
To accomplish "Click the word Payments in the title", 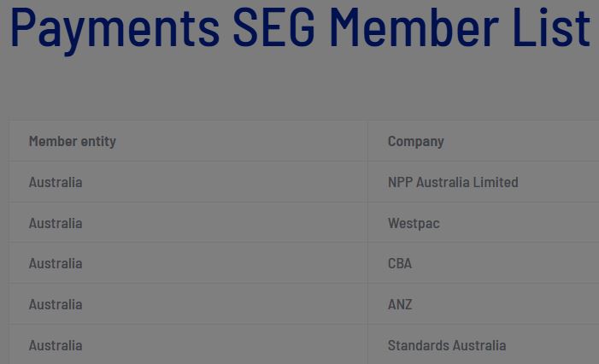I will click(x=114, y=27).
